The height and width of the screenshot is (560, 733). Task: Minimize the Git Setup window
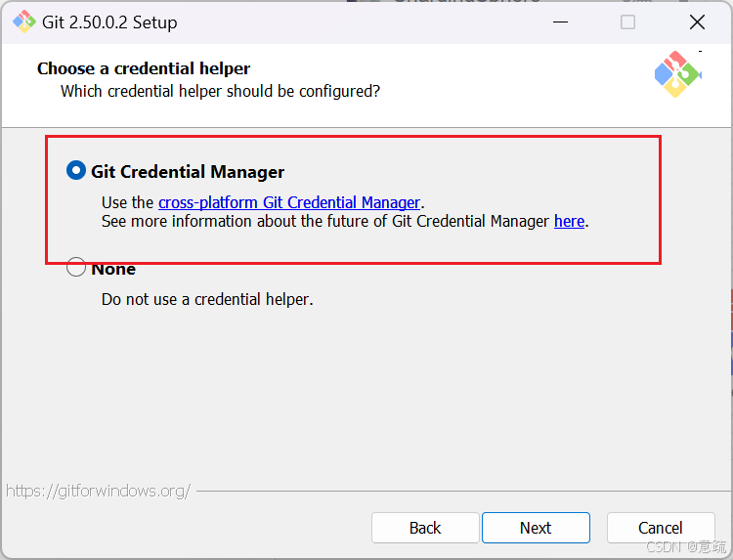coord(559,22)
